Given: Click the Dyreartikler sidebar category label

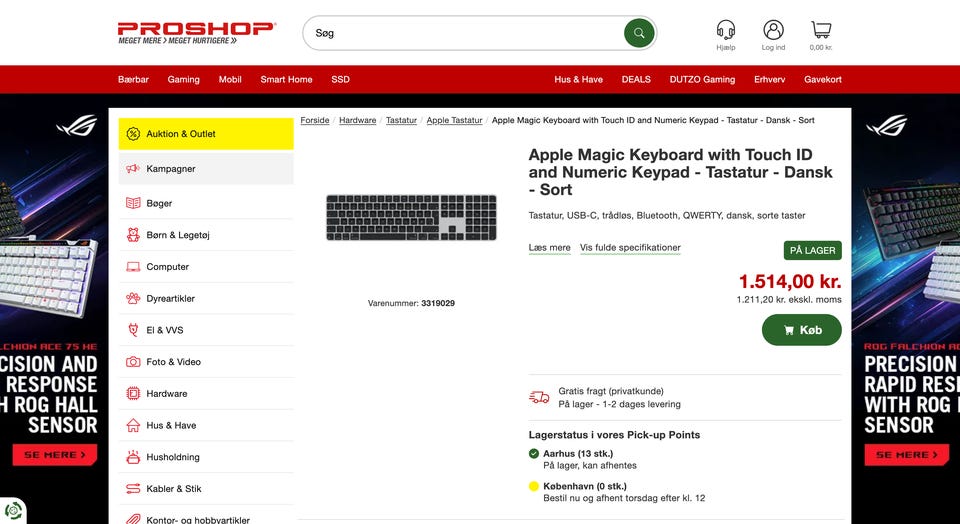Looking at the screenshot, I should coord(170,298).
